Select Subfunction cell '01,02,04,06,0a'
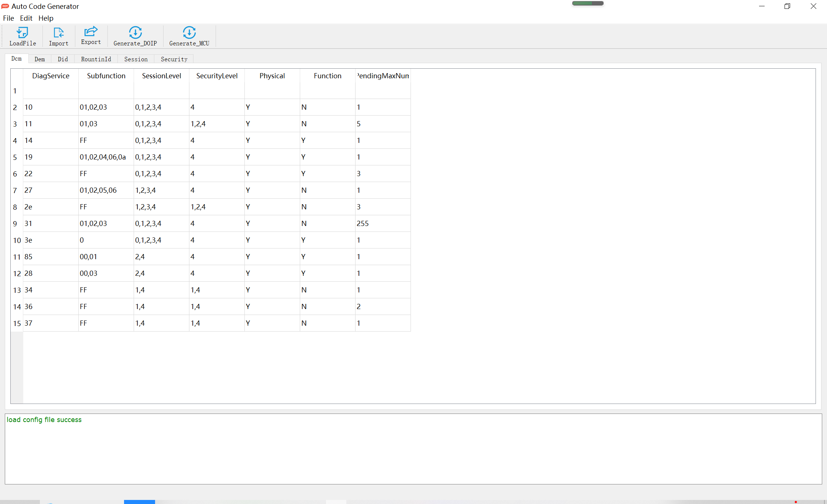827x504 pixels. click(x=106, y=157)
